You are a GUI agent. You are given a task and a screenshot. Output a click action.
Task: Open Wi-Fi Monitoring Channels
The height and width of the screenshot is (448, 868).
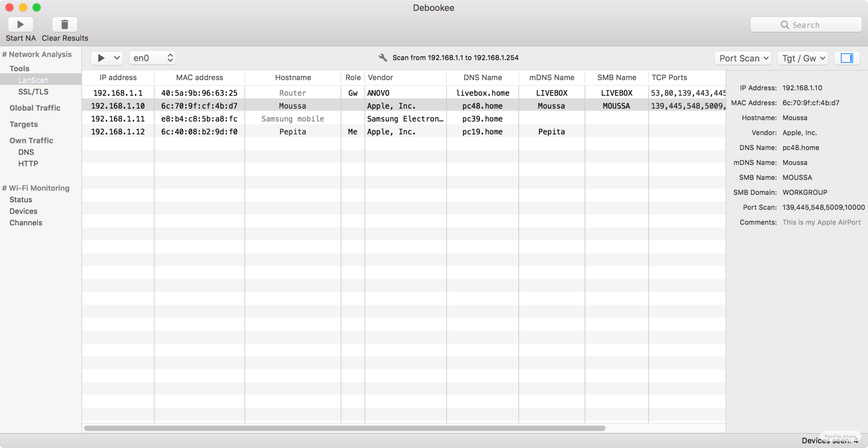[x=26, y=223]
